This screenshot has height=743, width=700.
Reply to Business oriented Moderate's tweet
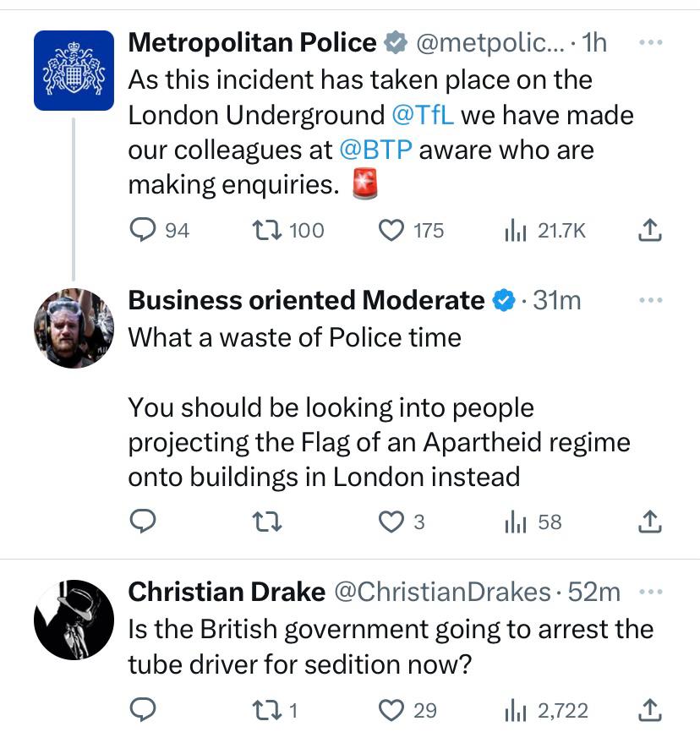click(144, 522)
